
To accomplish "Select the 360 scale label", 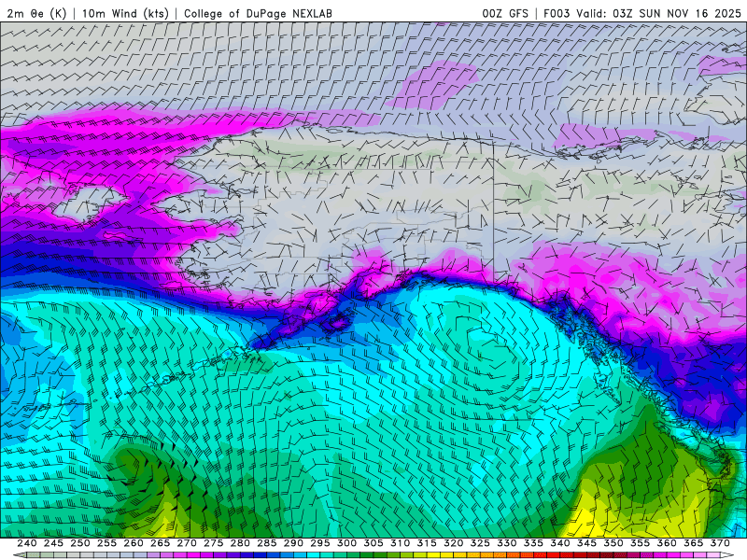I will [667, 543].
